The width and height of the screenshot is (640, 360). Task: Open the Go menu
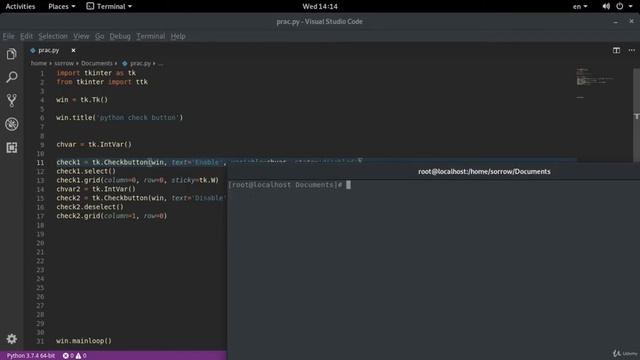click(100, 36)
